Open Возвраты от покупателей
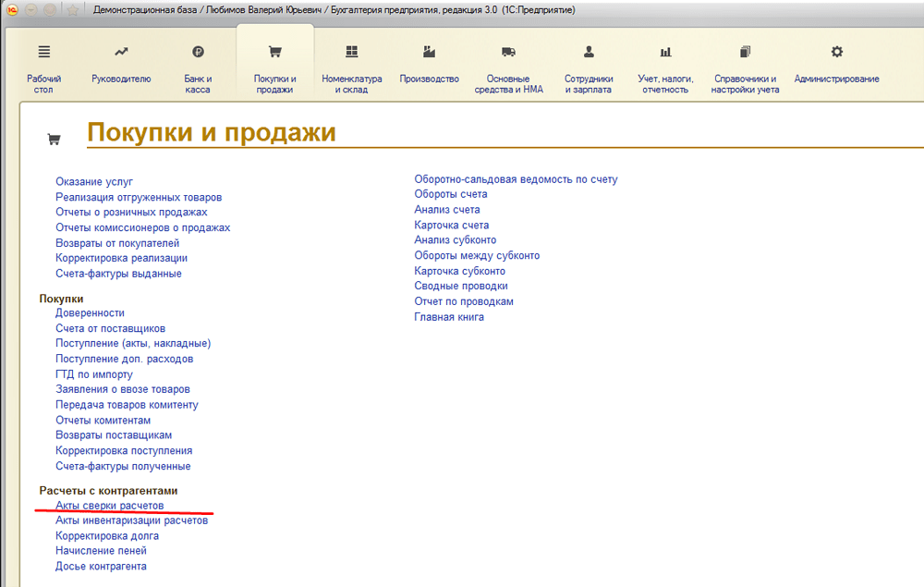Viewport: 924px width, 587px height. tap(117, 243)
